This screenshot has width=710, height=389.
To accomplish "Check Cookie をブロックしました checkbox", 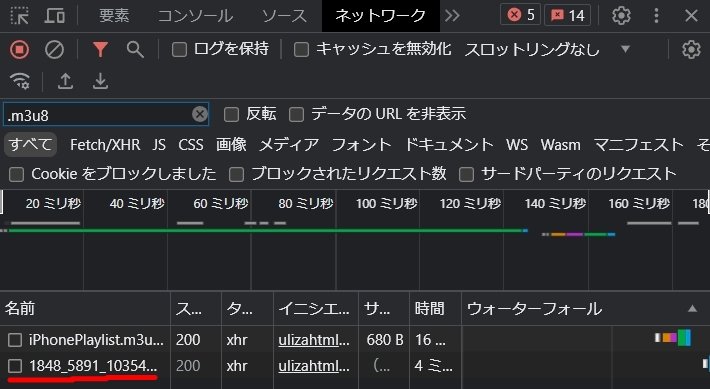I will 16,174.
